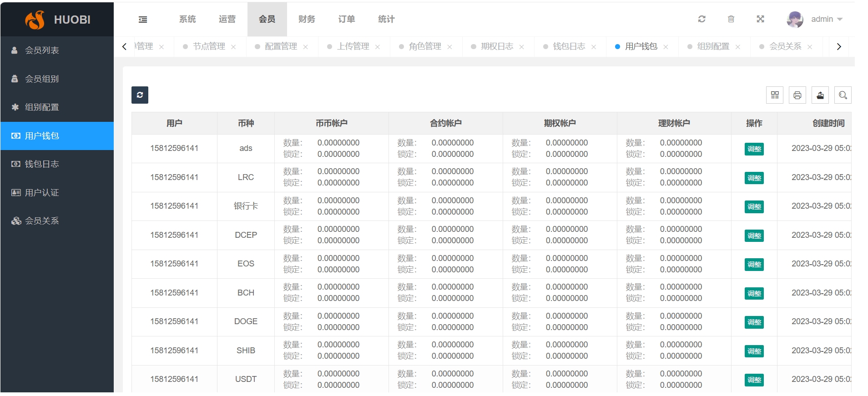
Task: Open the search magnifier icon
Action: (x=843, y=95)
